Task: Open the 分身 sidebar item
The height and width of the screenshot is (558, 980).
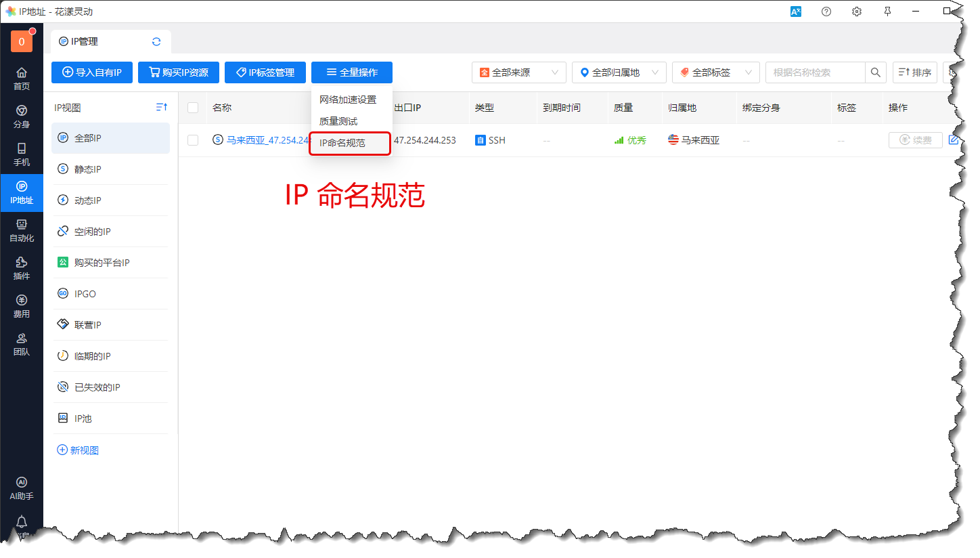Action: [22, 116]
